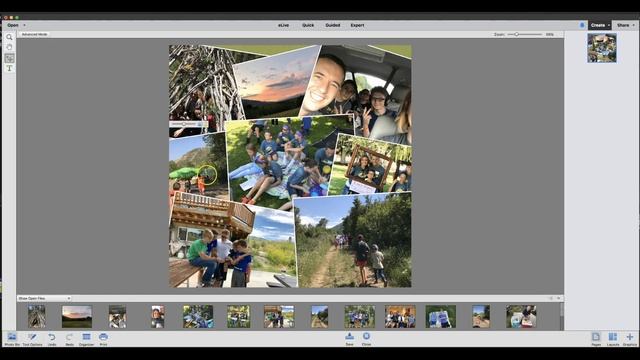Show Tool Options panel
Viewport: 640px width, 360px height.
tap(32, 339)
